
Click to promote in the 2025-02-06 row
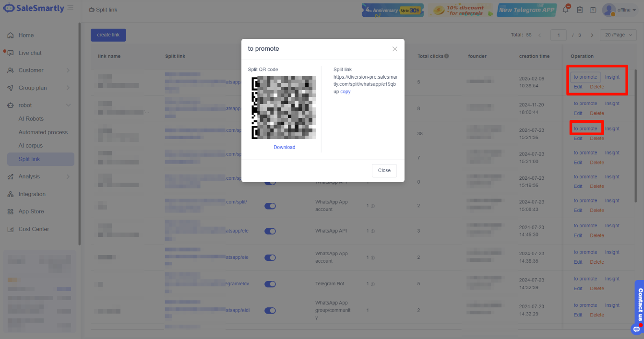click(x=585, y=77)
